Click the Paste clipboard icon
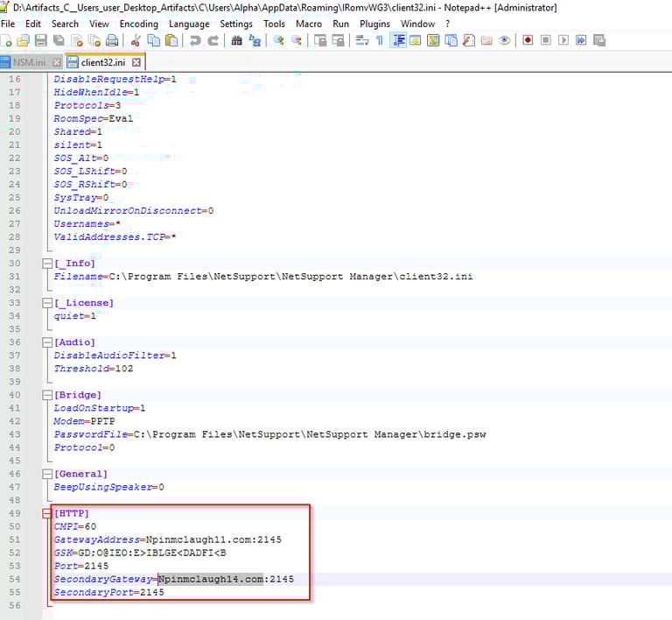The image size is (672, 620). [x=171, y=41]
